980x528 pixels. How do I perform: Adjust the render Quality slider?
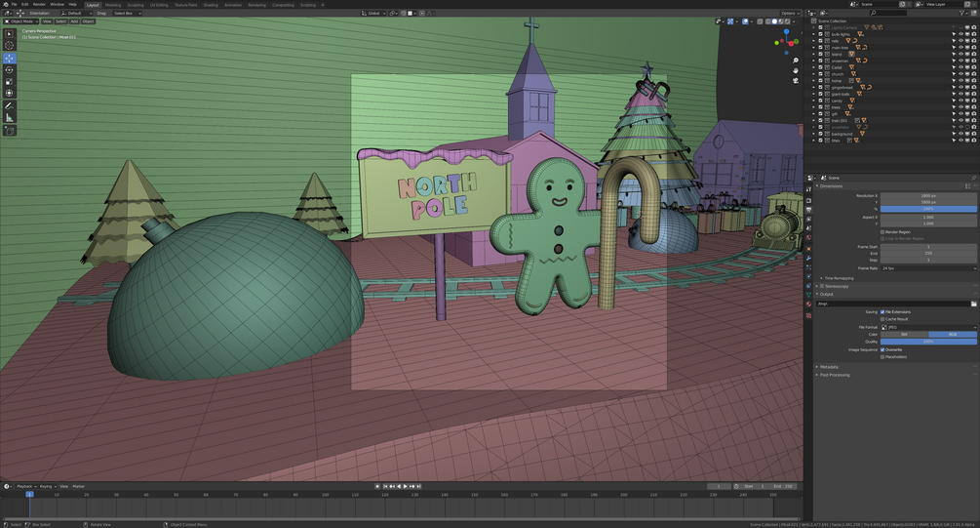tap(928, 342)
